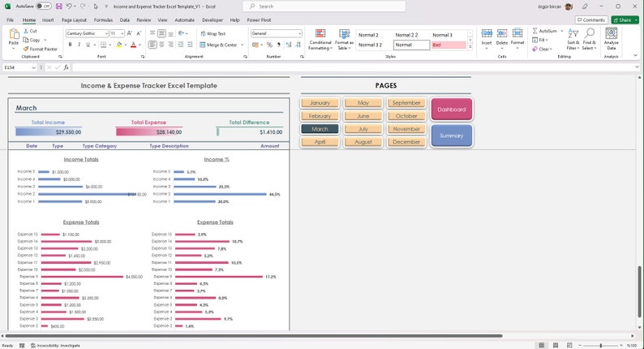The height and width of the screenshot is (349, 644).
Task: Click the Borders grid icon
Action: click(103, 45)
